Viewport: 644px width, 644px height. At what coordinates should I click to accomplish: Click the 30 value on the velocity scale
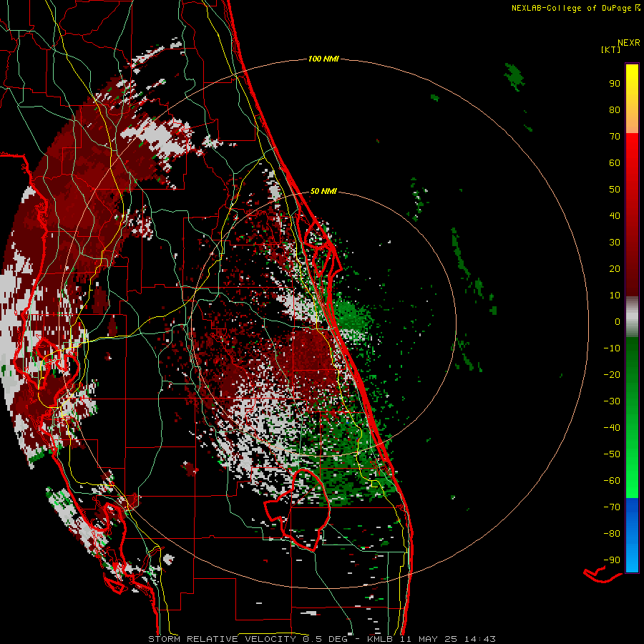(615, 243)
